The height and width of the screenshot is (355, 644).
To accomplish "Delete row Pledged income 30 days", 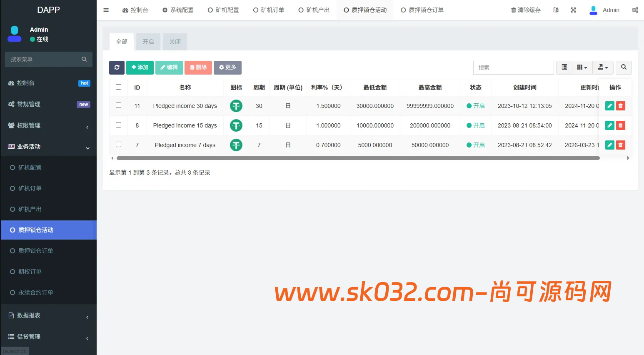I will (x=621, y=106).
